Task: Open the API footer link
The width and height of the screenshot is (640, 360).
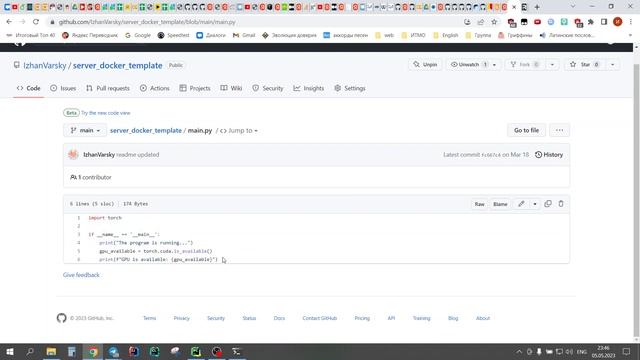Action: (x=391, y=318)
